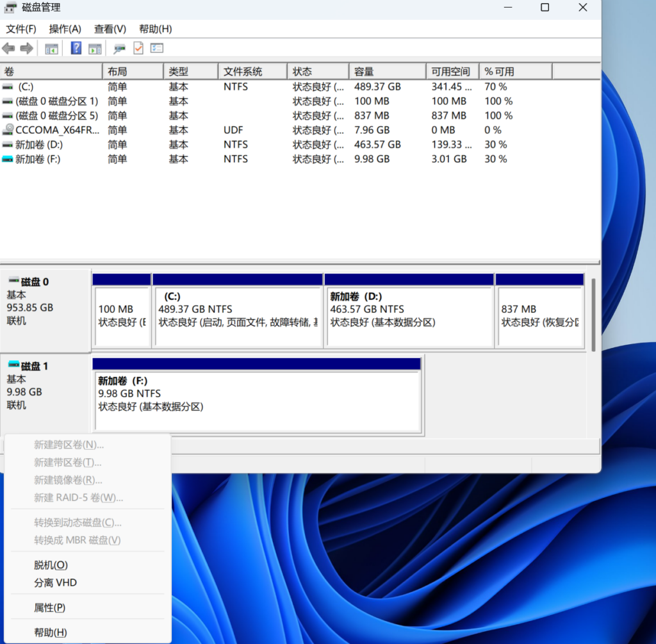Toggle the show/hide action pane toolbar icon
The image size is (656, 644).
pyautogui.click(x=95, y=49)
